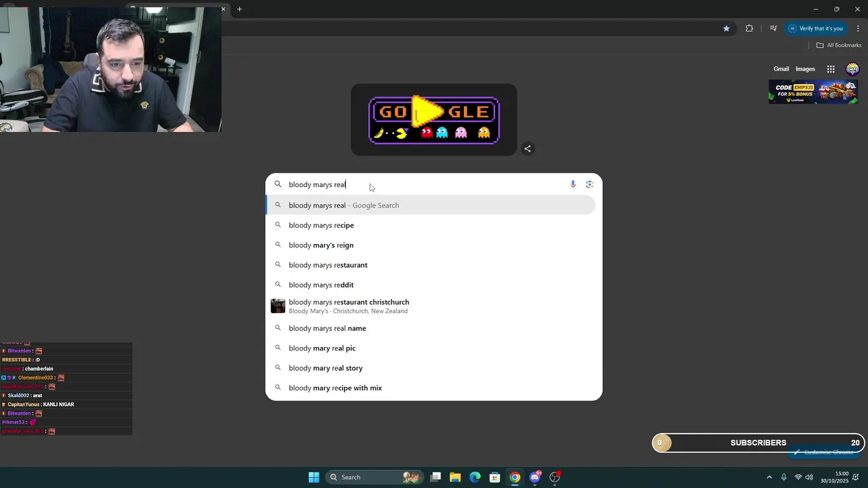This screenshot has width=868, height=488.
Task: Open the Google apps grid
Action: tap(831, 69)
